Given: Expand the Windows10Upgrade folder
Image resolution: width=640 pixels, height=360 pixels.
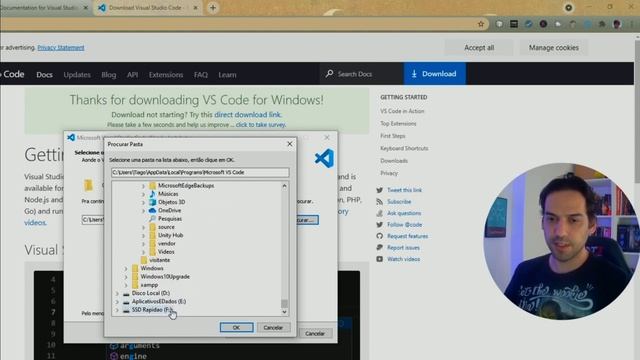Looking at the screenshot, I should (126, 277).
